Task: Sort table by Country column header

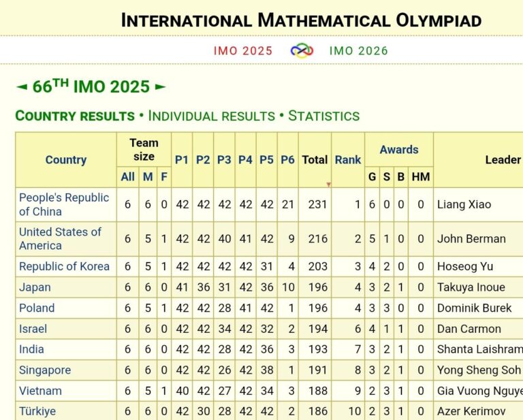Action: click(x=65, y=160)
